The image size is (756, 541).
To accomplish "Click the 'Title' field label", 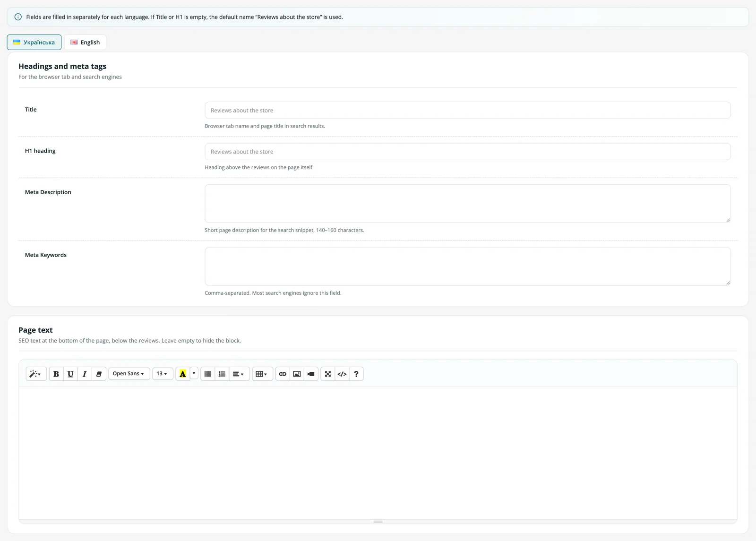I will tap(31, 110).
